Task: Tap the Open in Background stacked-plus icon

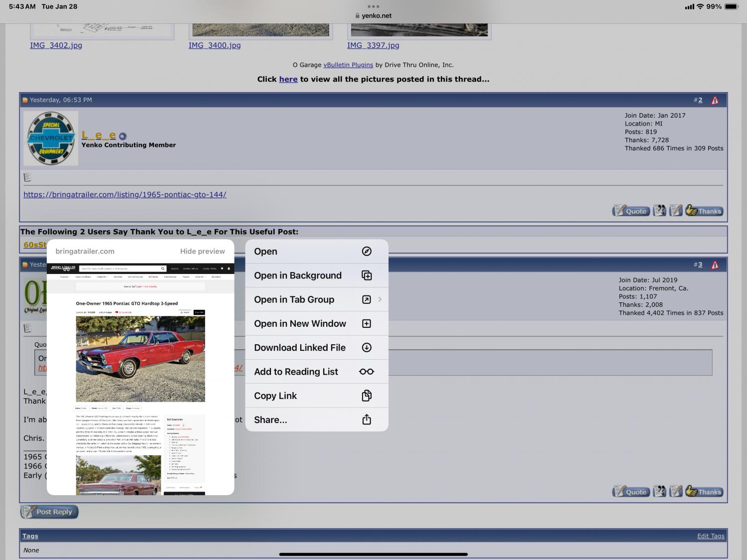Action: (x=367, y=276)
